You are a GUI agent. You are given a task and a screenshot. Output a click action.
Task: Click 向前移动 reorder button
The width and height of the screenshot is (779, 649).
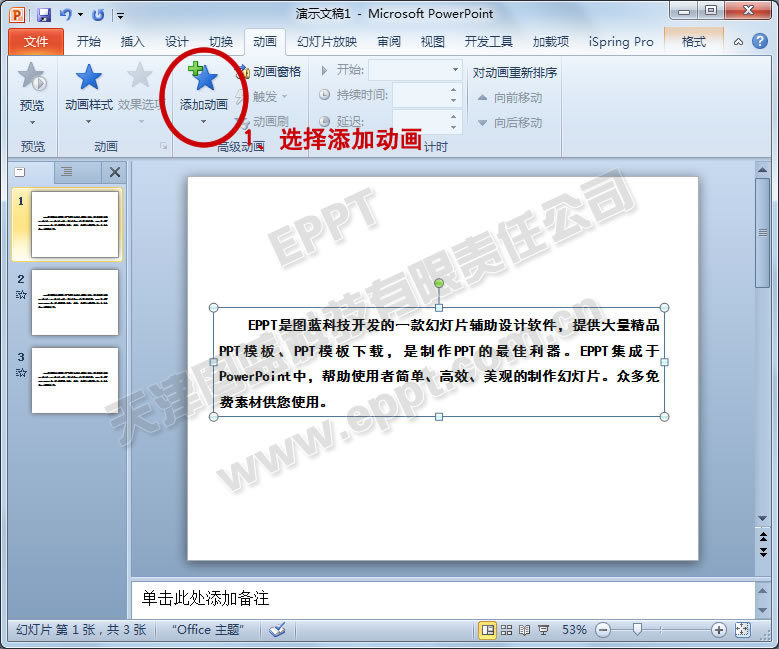pyautogui.click(x=509, y=98)
